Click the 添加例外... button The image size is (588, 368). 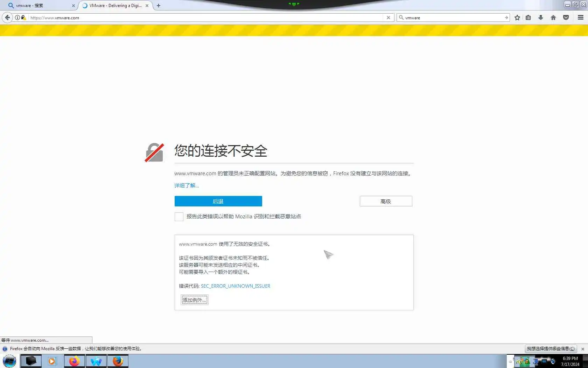[x=194, y=300]
